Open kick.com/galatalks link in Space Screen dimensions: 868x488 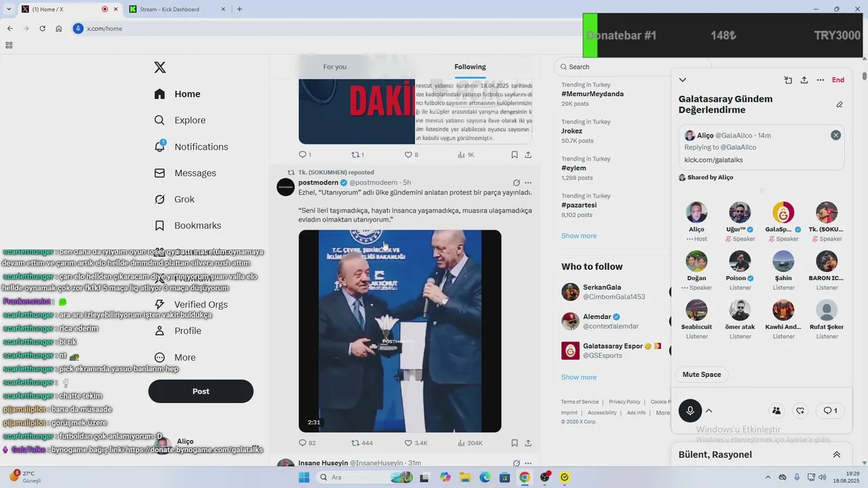tap(713, 160)
